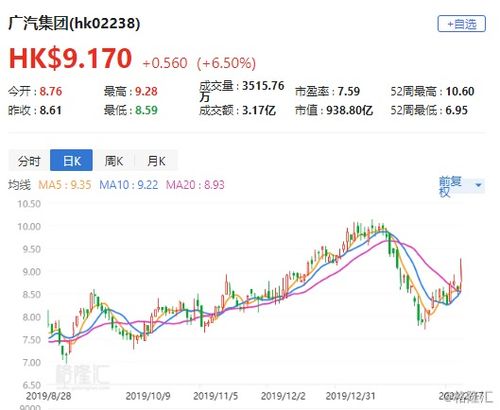This screenshot has width=500, height=410.
Task: Click the dropdown arrow beside 前复权
Action: coord(479,185)
